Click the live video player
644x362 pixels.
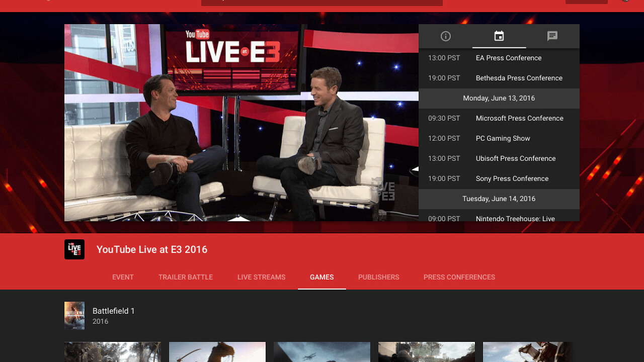click(241, 123)
